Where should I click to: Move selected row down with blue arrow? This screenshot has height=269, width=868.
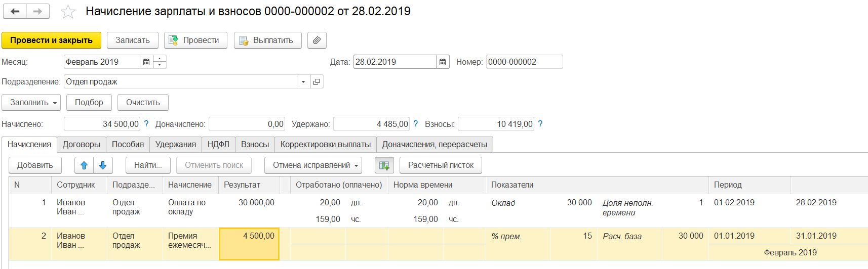(x=103, y=165)
